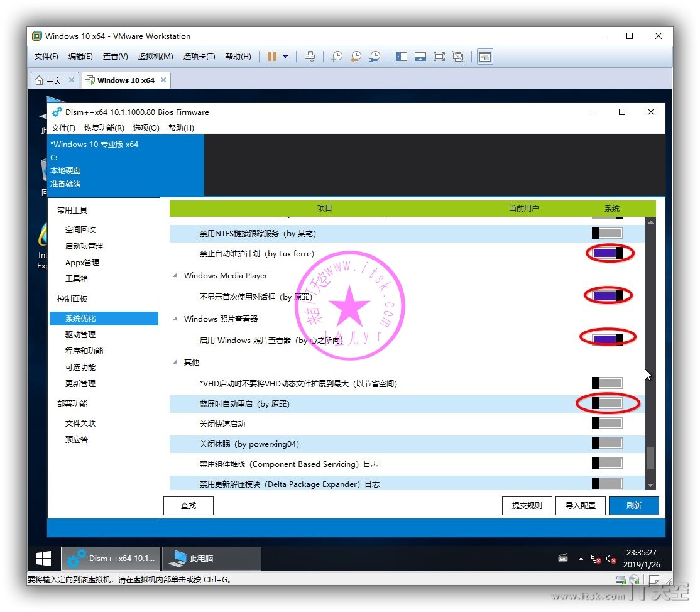The height and width of the screenshot is (612, 700).
Task: Toggle 启用 Windows 照片查看器 switch
Action: (608, 339)
